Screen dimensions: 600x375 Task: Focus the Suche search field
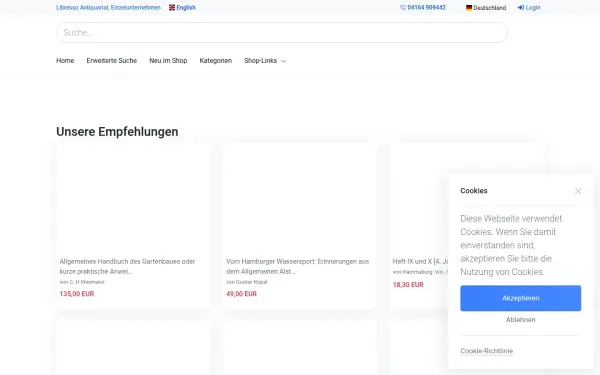click(282, 33)
